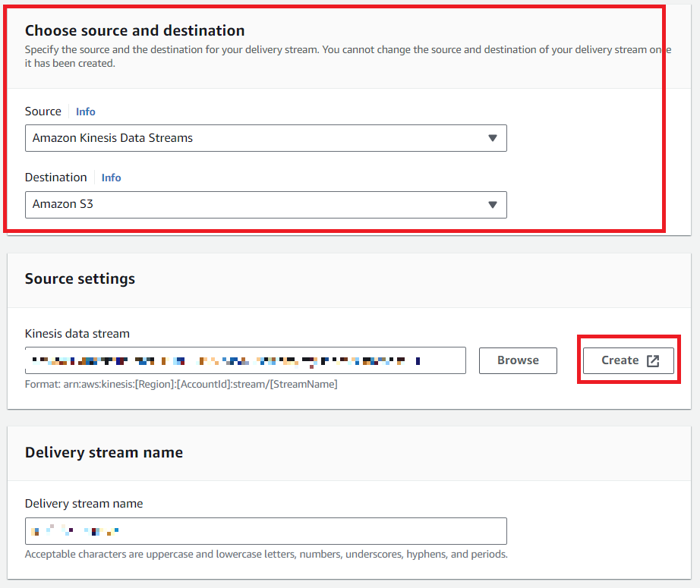Click the bold 'Delivery stream name' section heading
700x588 pixels.
(x=104, y=452)
